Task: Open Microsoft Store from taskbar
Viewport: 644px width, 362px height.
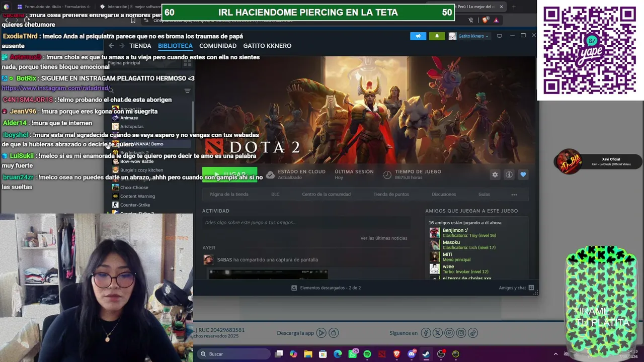Action: pos(323,354)
